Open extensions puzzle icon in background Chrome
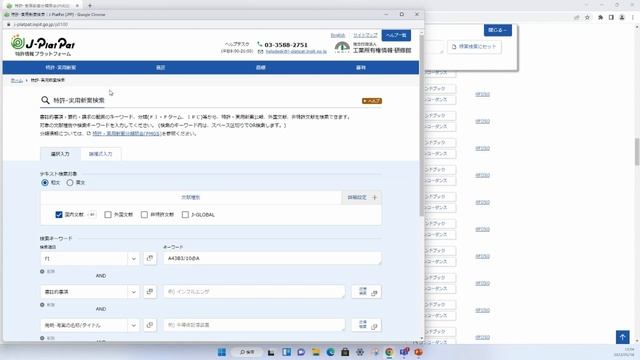This screenshot has height=360, width=640. (600, 18)
